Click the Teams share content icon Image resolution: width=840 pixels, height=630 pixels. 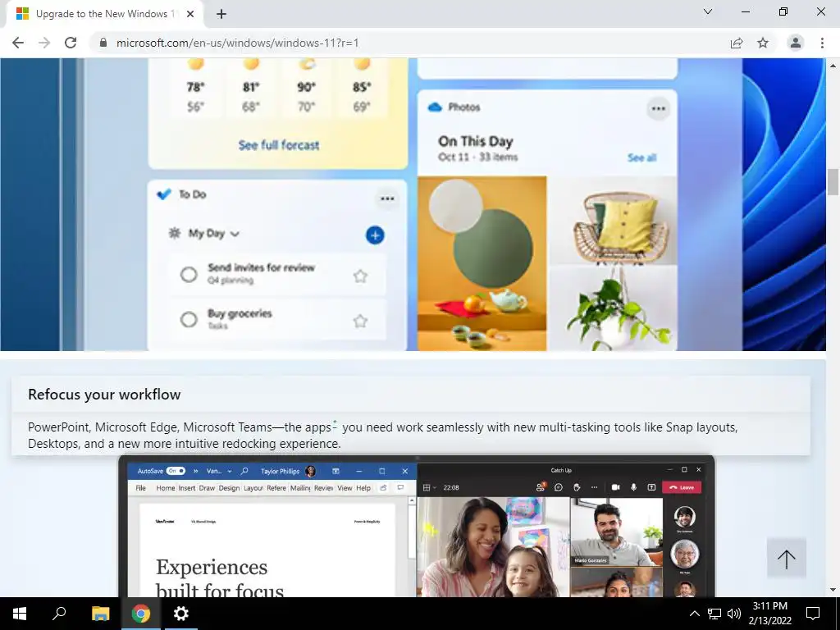click(x=651, y=487)
